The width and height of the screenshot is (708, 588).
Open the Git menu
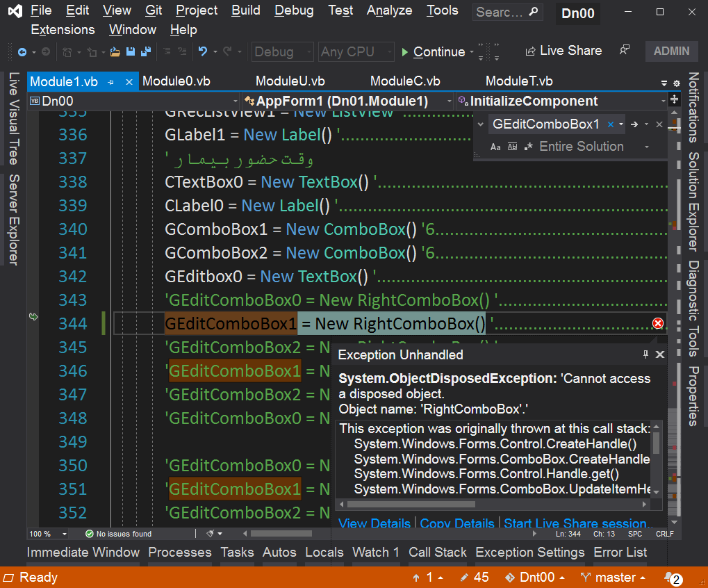tap(153, 10)
